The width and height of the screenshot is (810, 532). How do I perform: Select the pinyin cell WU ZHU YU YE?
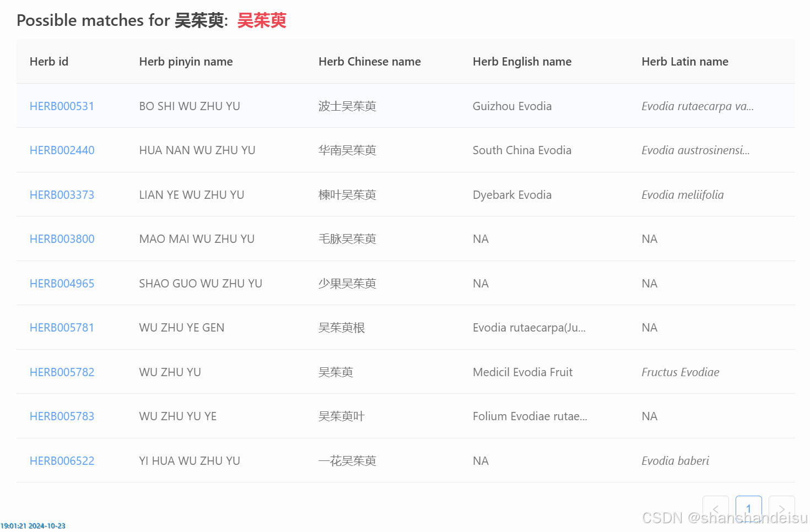[178, 416]
